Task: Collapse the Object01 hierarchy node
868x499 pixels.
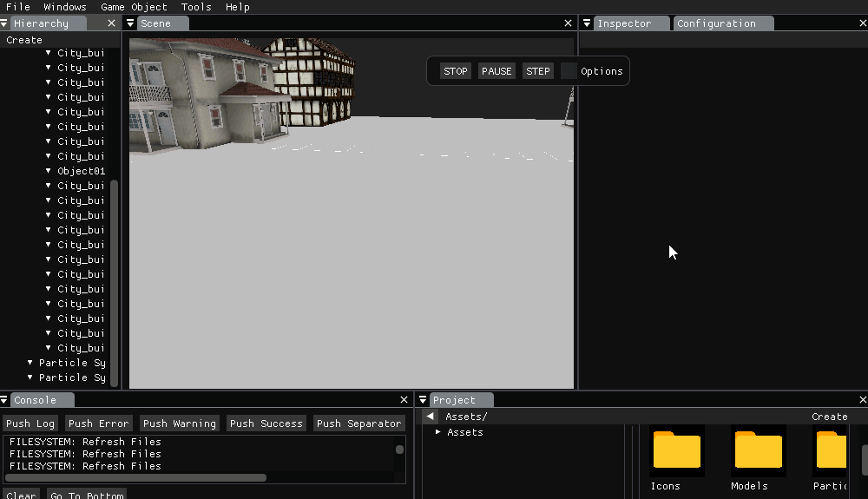Action: click(x=49, y=171)
